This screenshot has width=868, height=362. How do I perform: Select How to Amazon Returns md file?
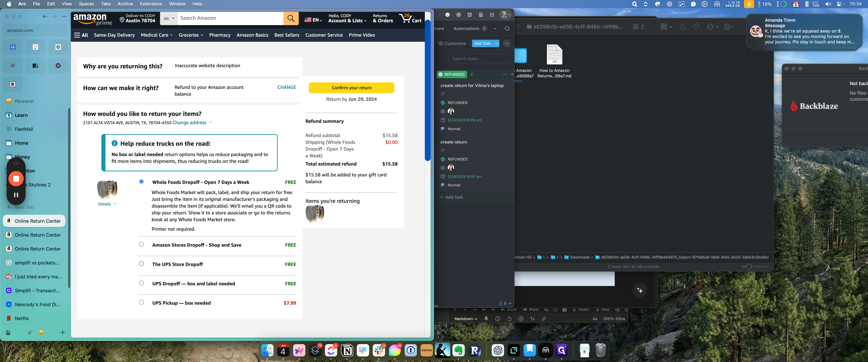coord(554,61)
